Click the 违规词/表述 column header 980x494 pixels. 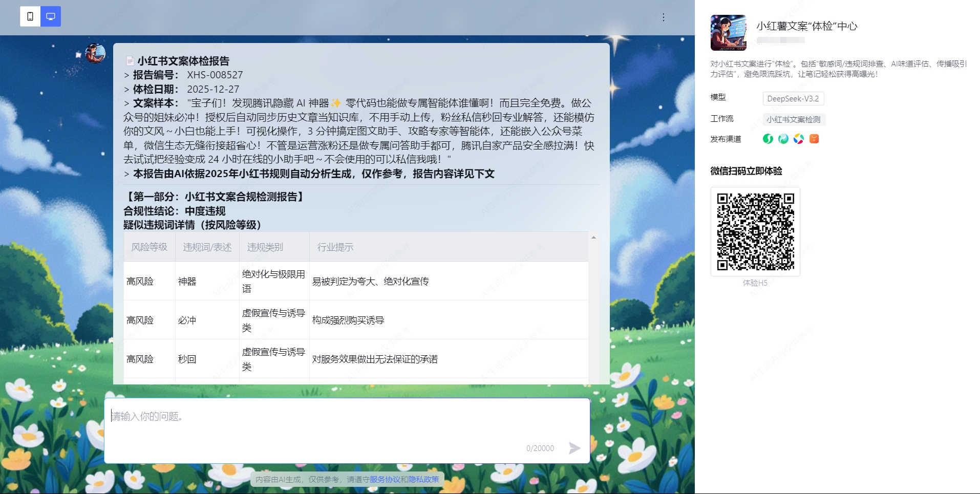point(207,247)
